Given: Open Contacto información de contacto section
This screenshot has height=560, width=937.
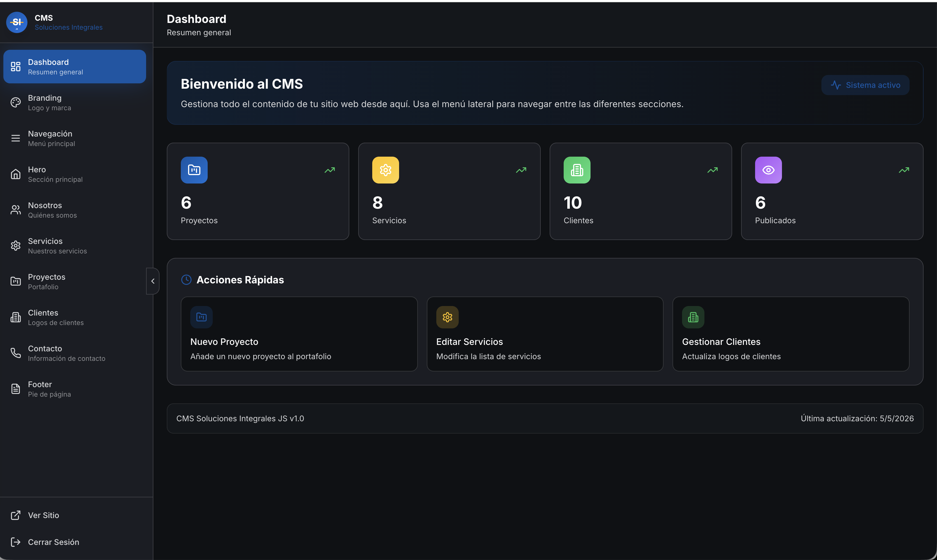Looking at the screenshot, I should pyautogui.click(x=75, y=353).
